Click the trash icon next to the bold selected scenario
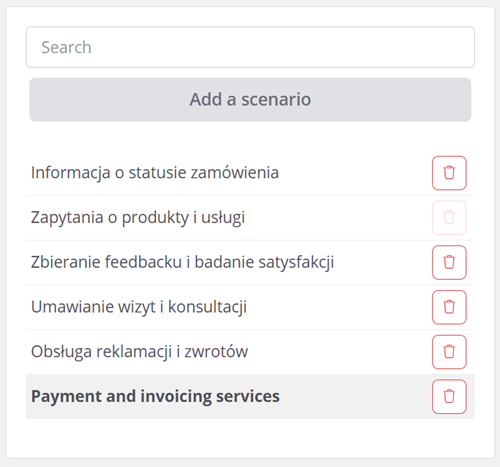The image size is (500, 467). click(449, 396)
